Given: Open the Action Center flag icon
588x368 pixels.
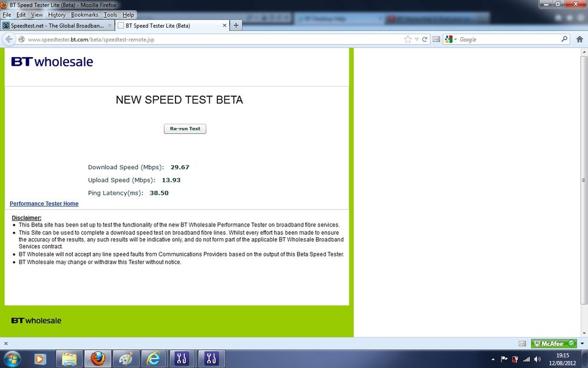Looking at the screenshot, I should (x=504, y=359).
